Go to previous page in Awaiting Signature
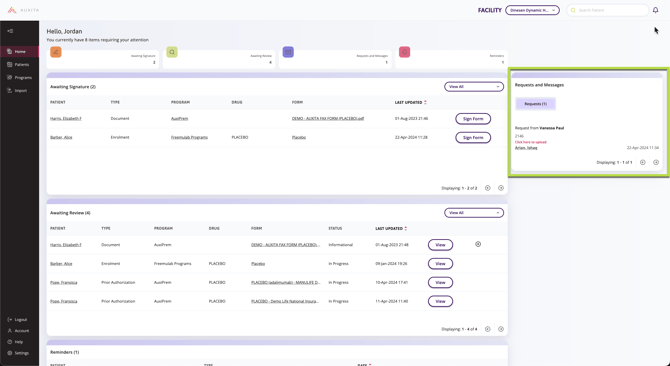670x366 pixels. pyautogui.click(x=488, y=188)
